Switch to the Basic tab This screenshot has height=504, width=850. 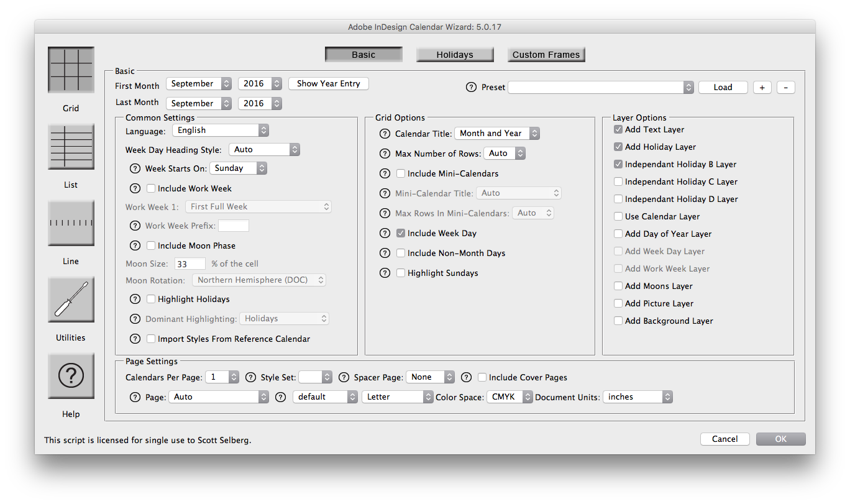363,55
